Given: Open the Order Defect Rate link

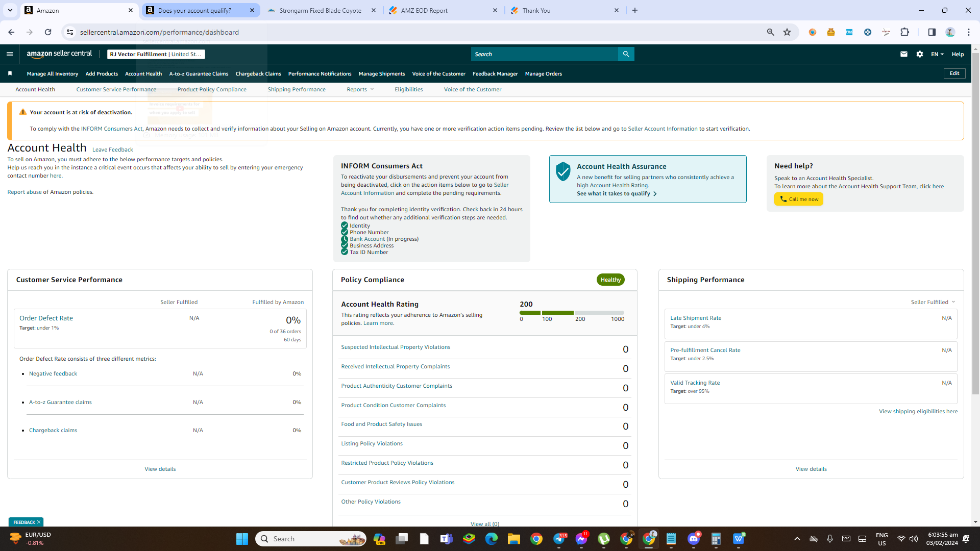Looking at the screenshot, I should pyautogui.click(x=46, y=318).
